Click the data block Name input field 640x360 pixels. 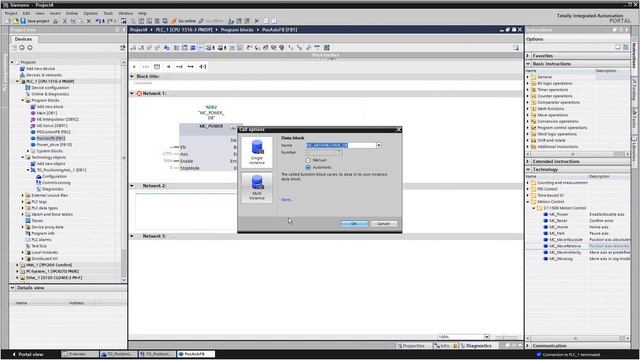tap(341, 145)
